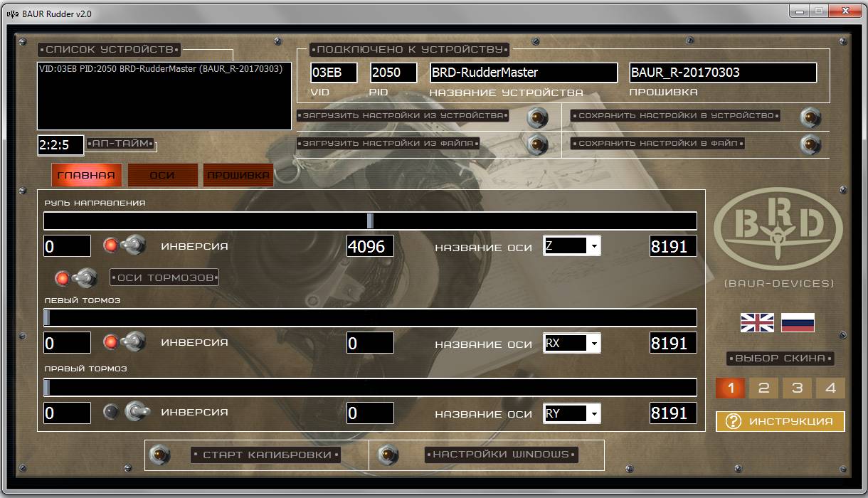Click the round button for Сохранить настройки в устройство
The width and height of the screenshot is (868, 498).
810,116
